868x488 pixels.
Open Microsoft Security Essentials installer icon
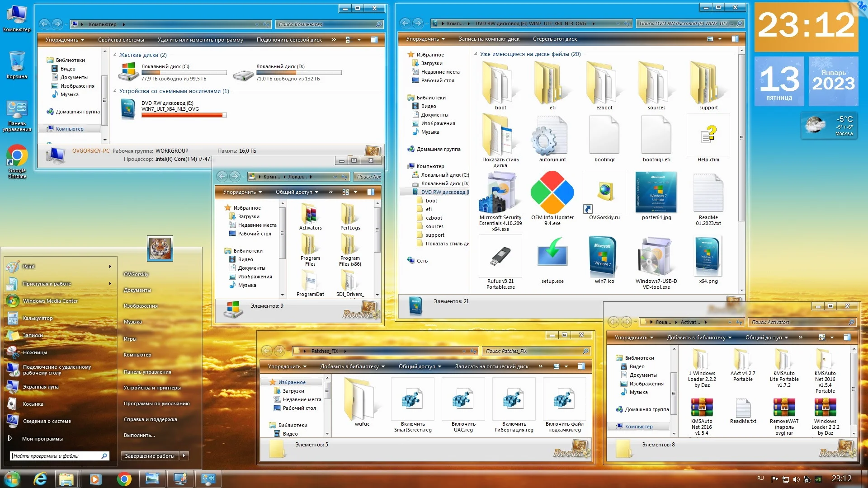tap(500, 192)
